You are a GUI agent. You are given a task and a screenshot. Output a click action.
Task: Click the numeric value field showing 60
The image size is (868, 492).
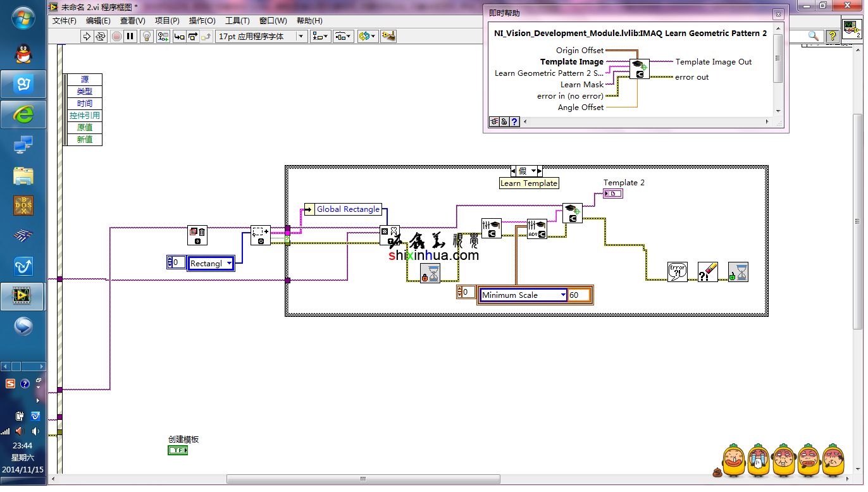pos(578,295)
